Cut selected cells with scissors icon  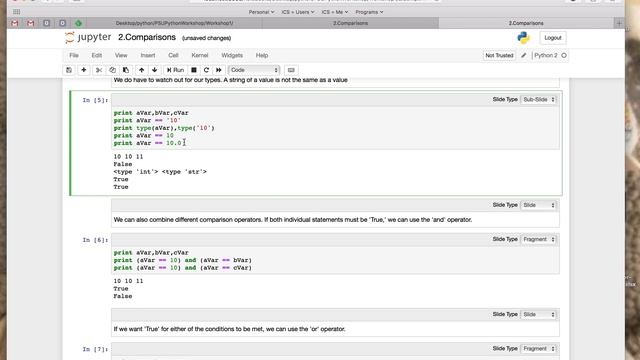(99, 70)
